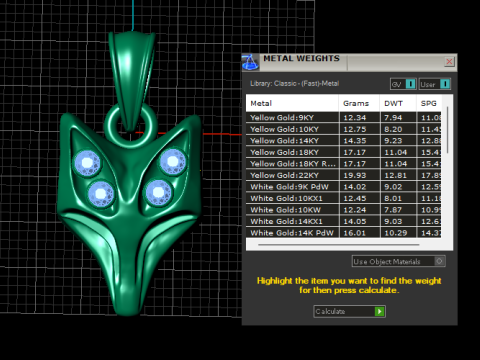Sort by the Grams column header

coord(359,103)
